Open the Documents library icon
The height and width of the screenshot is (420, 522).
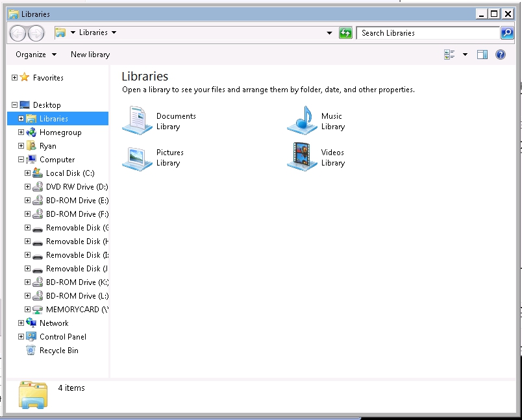click(x=138, y=121)
